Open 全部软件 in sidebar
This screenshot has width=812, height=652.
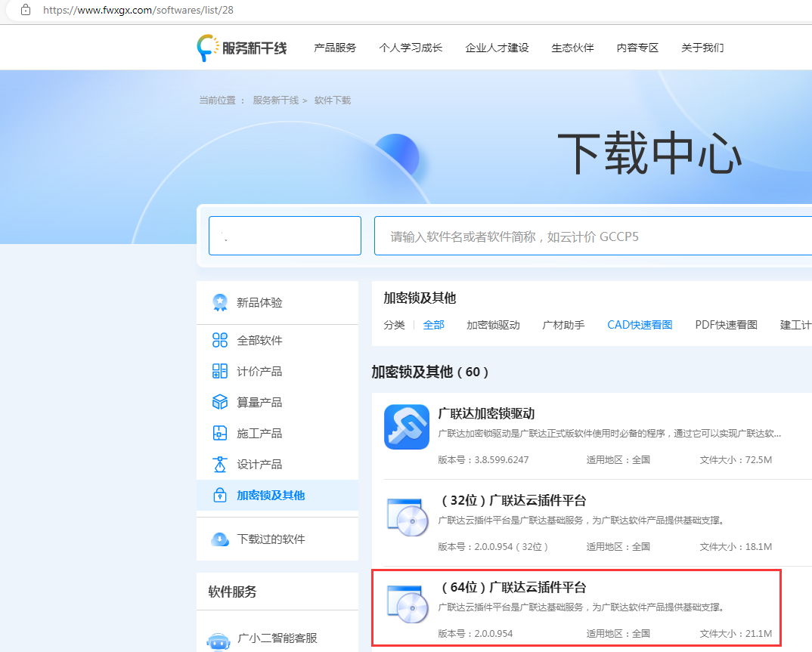pyautogui.click(x=277, y=341)
